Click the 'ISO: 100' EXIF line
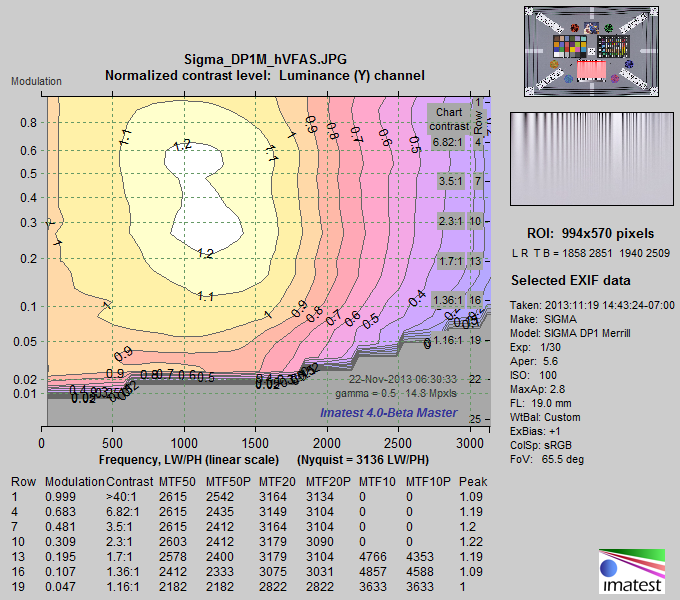 pos(534,375)
